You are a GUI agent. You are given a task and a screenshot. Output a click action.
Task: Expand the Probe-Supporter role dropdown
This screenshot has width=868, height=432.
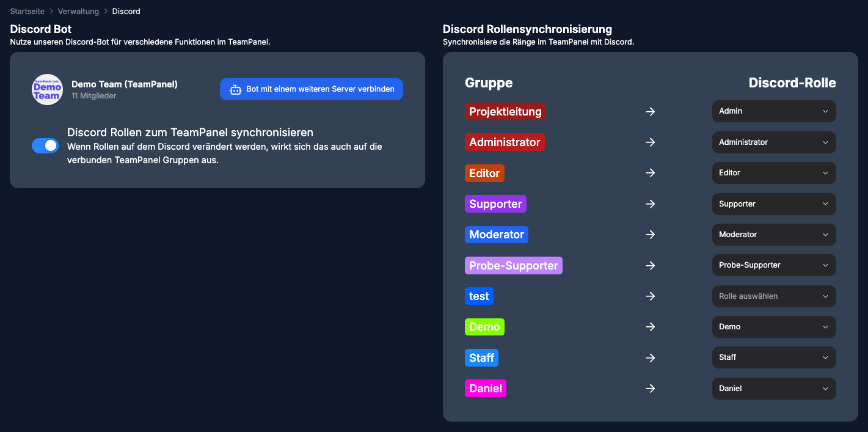(x=774, y=265)
